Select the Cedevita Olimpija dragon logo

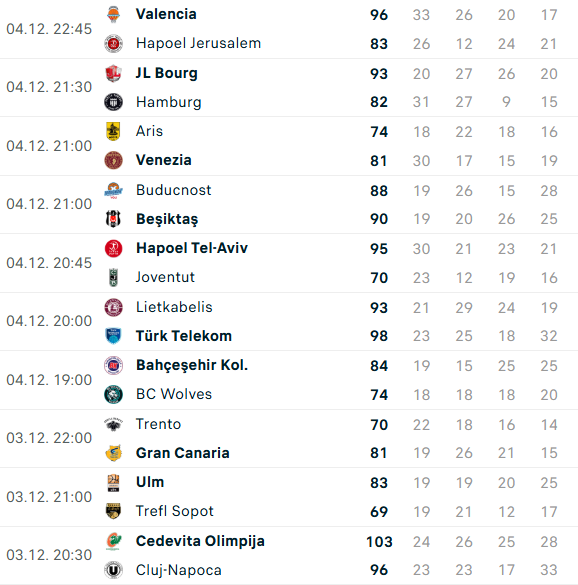click(x=113, y=541)
